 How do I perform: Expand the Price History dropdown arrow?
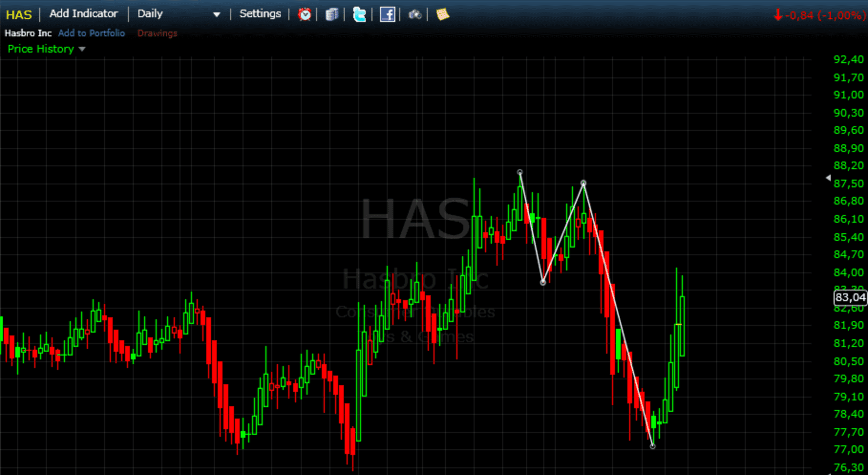[82, 49]
